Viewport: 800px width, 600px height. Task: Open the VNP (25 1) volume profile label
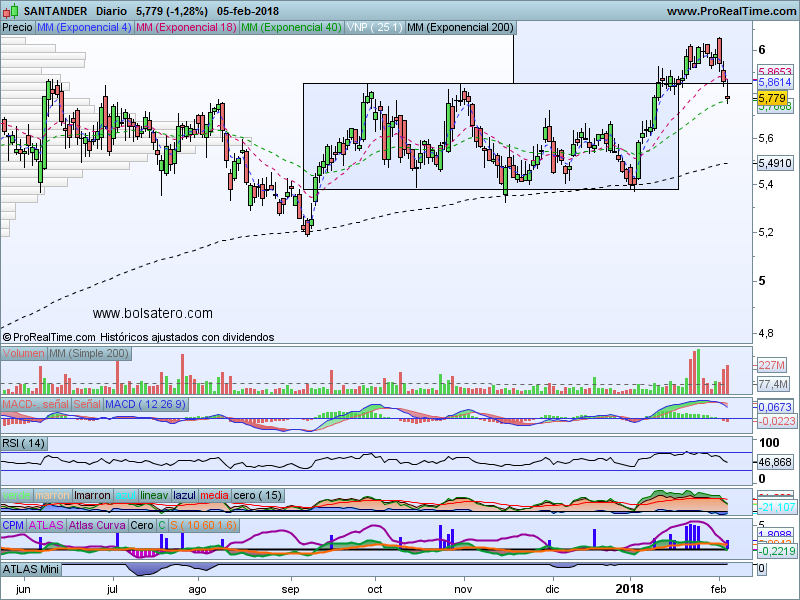[375, 28]
